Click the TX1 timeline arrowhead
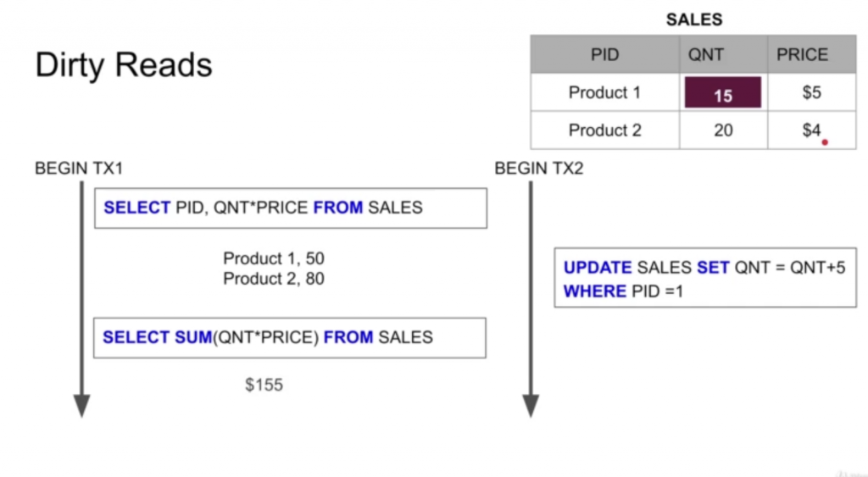Screen dimensions: 868x477 click(x=82, y=406)
